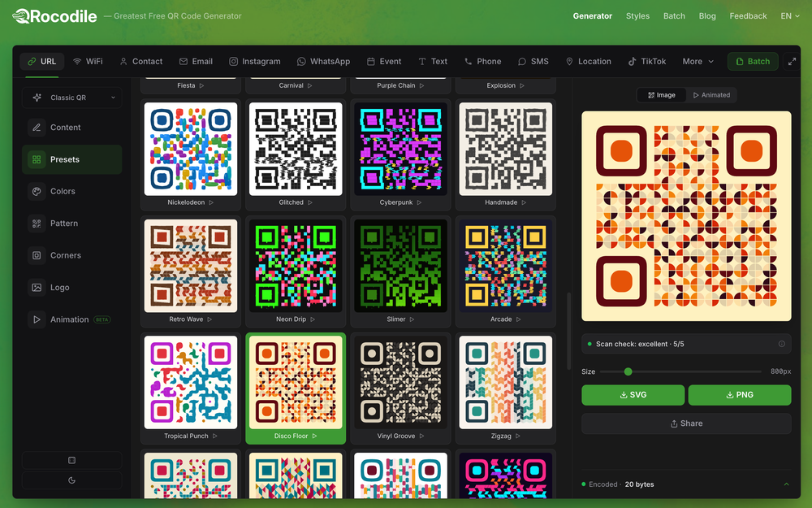
Task: Play animation preview for Neon Drip preset
Action: [x=313, y=319]
